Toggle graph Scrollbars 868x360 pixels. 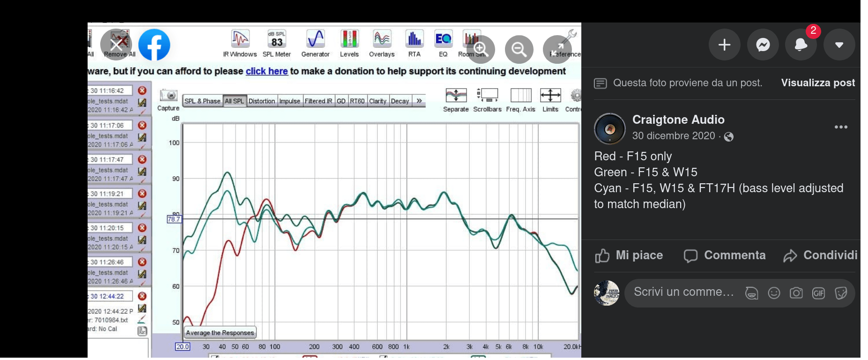(x=487, y=100)
